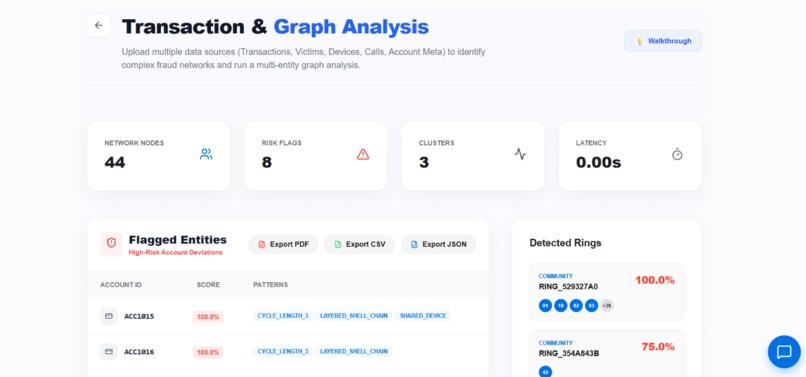Click LAYERED_SHELL_CHAIN tag in ACC1015 row
The width and height of the screenshot is (806, 377).
click(x=354, y=316)
